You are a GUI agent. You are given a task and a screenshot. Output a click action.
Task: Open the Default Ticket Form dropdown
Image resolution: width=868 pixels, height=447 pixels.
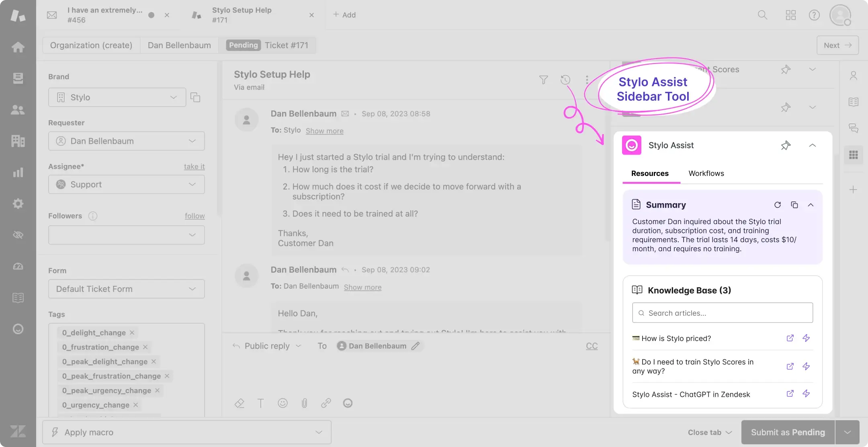coord(126,289)
